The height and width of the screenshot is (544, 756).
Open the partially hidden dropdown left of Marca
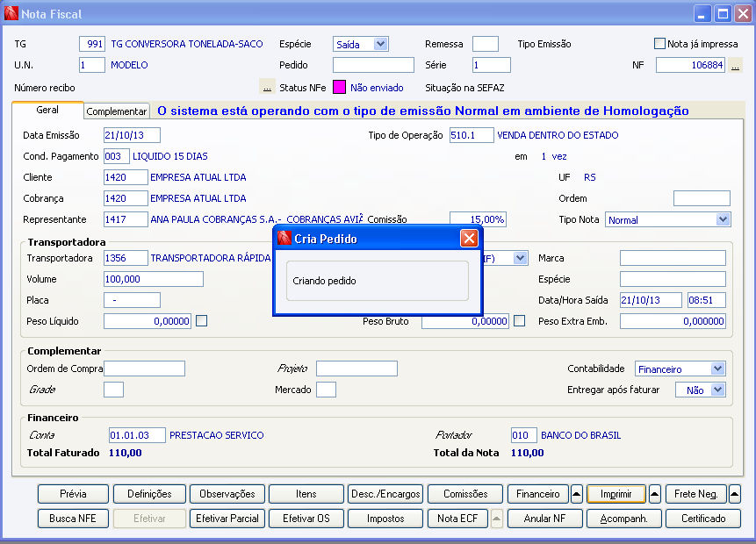pos(520,258)
